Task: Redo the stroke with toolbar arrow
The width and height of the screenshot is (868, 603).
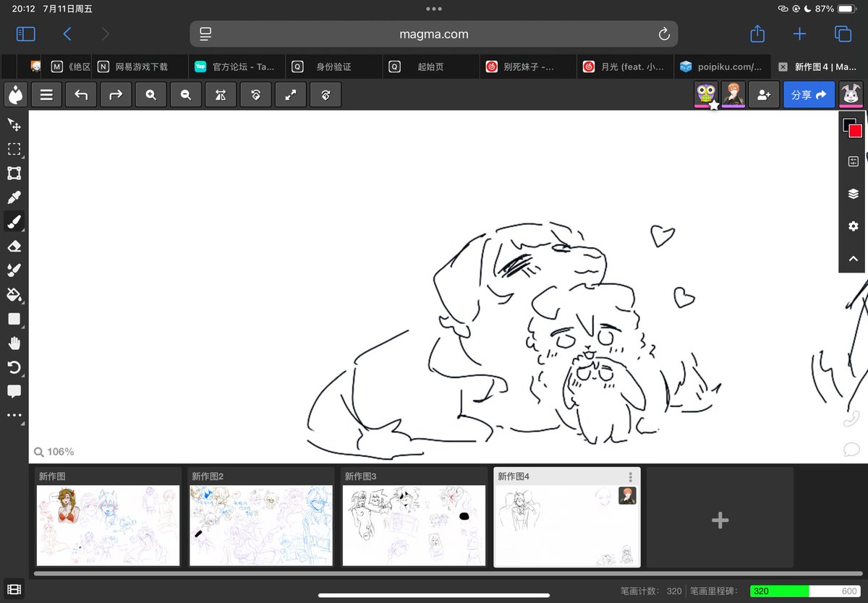Action: [x=116, y=95]
